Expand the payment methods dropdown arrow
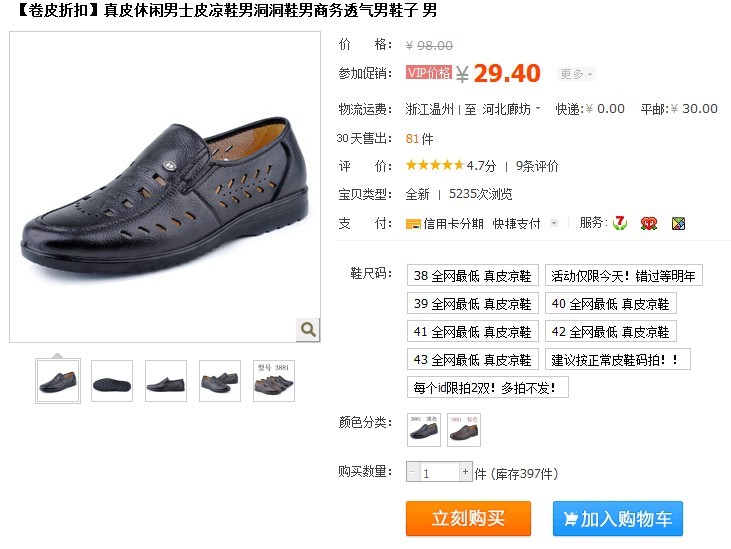The image size is (731, 549). (554, 223)
